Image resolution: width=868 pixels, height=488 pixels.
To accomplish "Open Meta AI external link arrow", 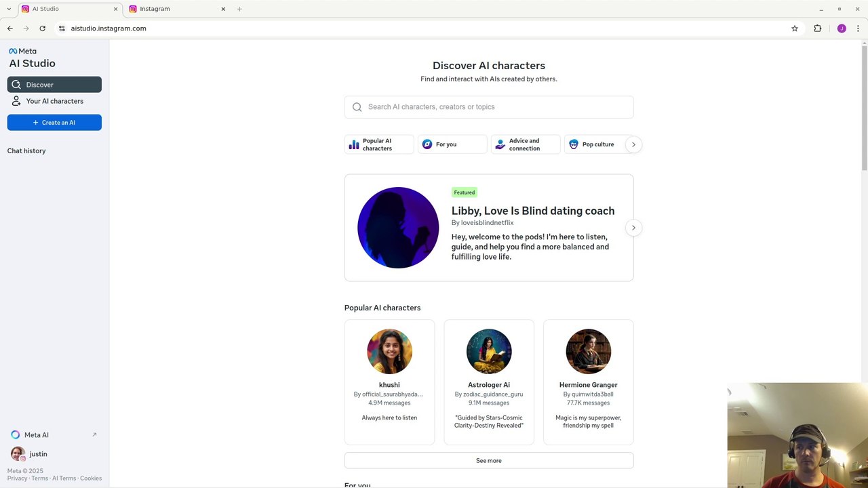I will pyautogui.click(x=94, y=434).
